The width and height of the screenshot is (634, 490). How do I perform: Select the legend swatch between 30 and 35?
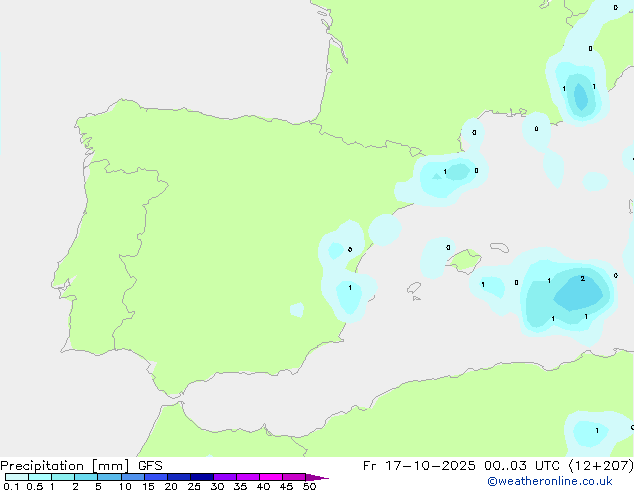click(225, 477)
